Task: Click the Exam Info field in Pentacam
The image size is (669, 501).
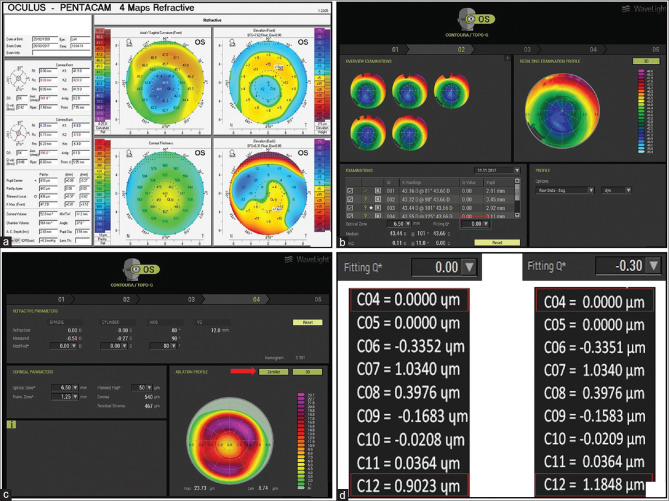Action: (x=61, y=52)
